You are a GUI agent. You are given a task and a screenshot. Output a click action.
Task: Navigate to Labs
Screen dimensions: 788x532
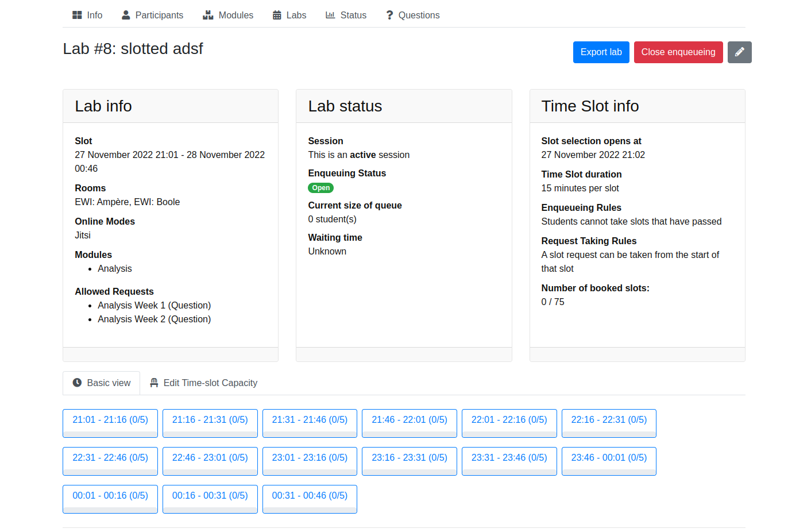289,15
